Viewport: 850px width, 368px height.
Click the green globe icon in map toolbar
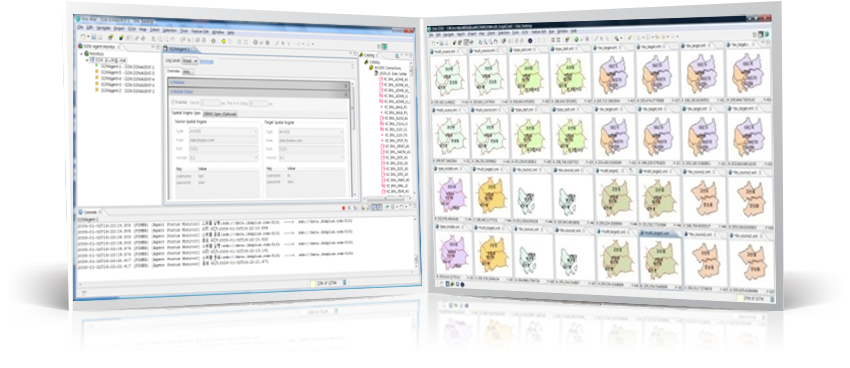tap(576, 38)
